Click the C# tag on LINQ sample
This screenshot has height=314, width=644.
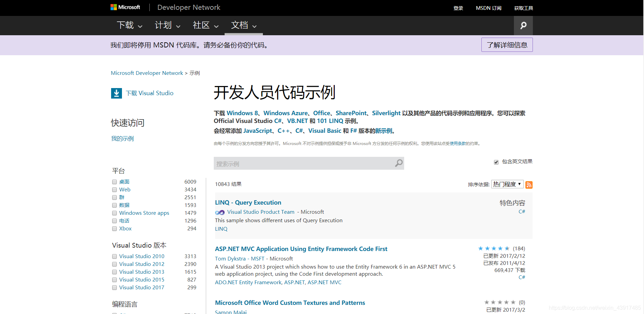[522, 212]
